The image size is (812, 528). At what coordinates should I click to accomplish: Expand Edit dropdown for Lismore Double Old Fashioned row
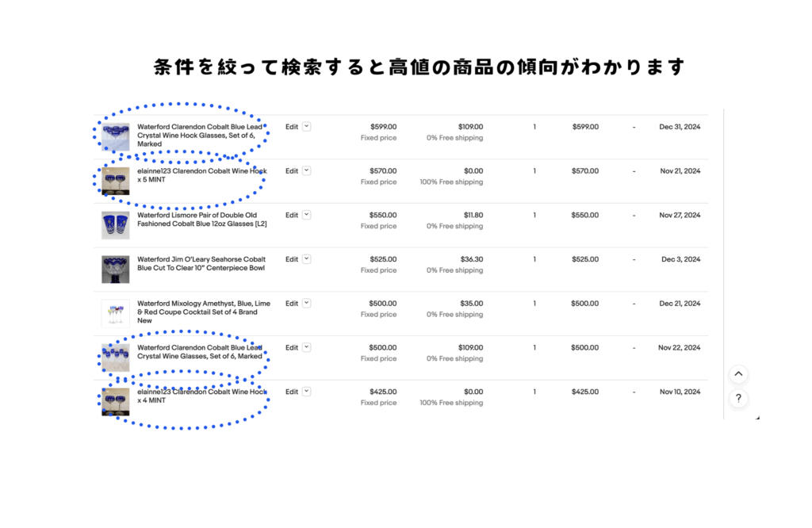[x=307, y=215]
